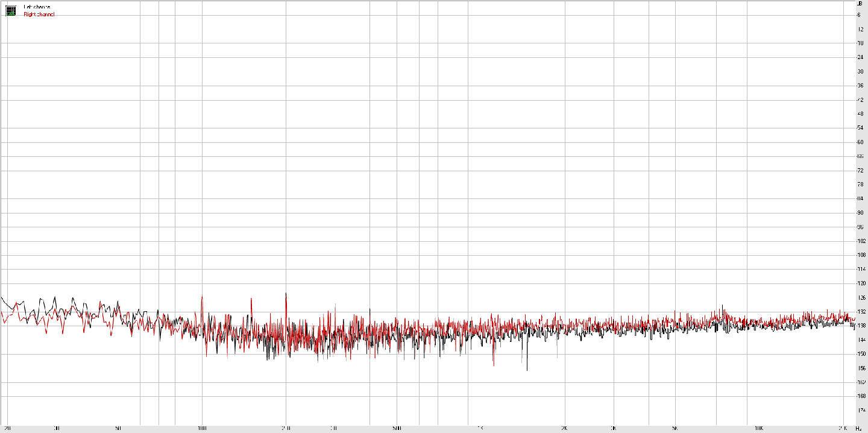Click the -90 dB level label
The width and height of the screenshot is (868, 433).
pyautogui.click(x=860, y=213)
